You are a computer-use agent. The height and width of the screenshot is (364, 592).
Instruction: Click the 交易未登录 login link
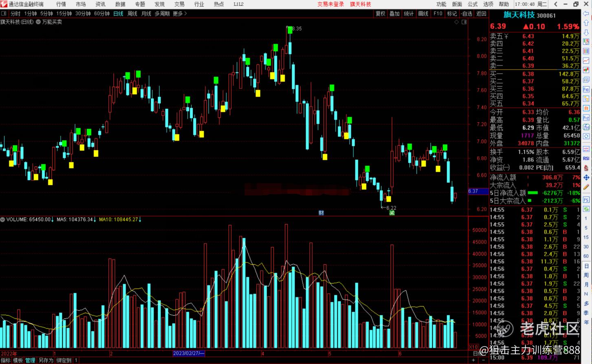pyautogui.click(x=331, y=4)
